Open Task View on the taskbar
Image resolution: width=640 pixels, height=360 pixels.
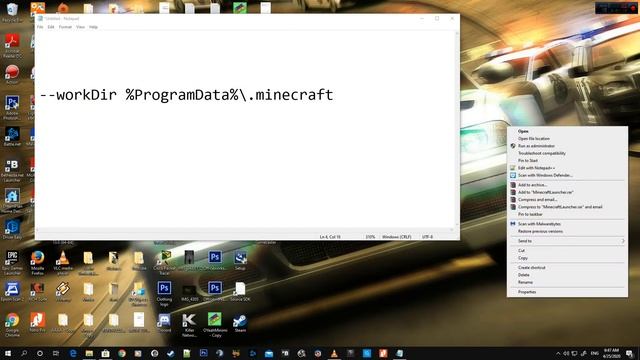point(56,353)
